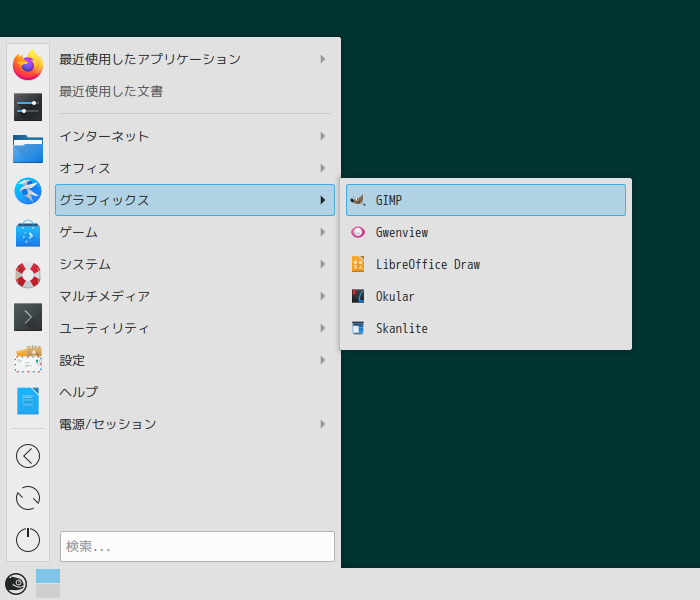Image resolution: width=700 pixels, height=600 pixels.
Task: Switch to the lower virtual desktop in the pager
Action: [48, 591]
